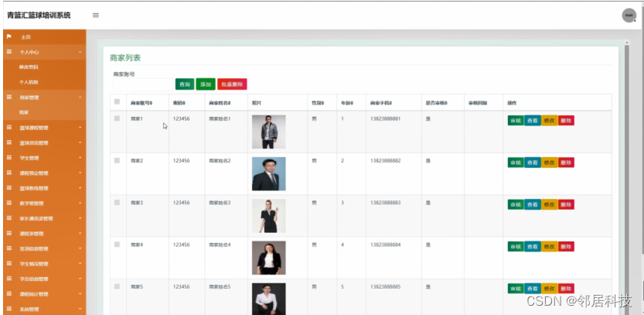Click the red 批量删除 button
The image size is (644, 315).
[x=232, y=84]
